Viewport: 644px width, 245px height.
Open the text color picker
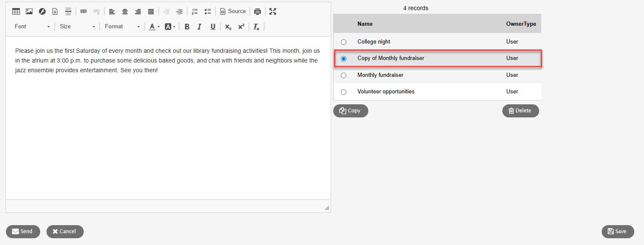(153, 26)
